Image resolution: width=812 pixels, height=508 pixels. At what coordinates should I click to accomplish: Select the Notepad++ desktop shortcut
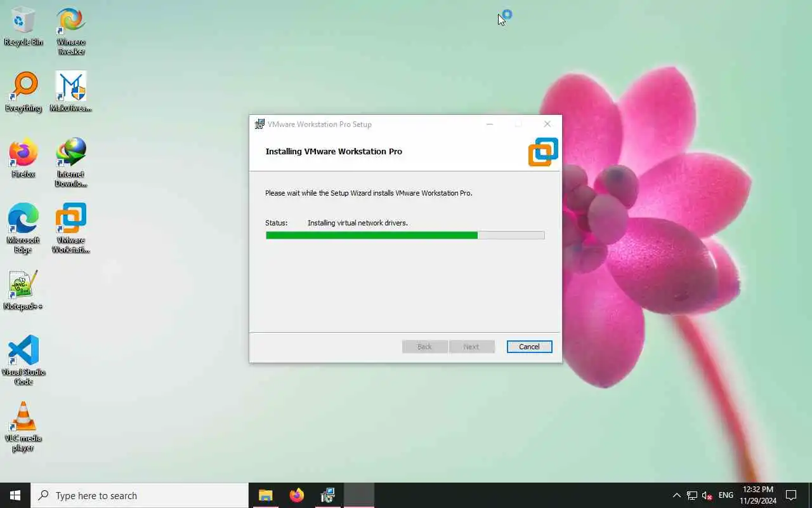tap(23, 290)
